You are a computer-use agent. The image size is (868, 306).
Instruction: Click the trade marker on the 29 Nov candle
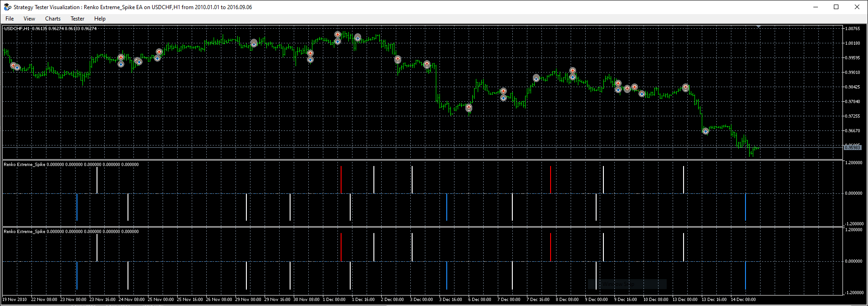pyautogui.click(x=254, y=43)
